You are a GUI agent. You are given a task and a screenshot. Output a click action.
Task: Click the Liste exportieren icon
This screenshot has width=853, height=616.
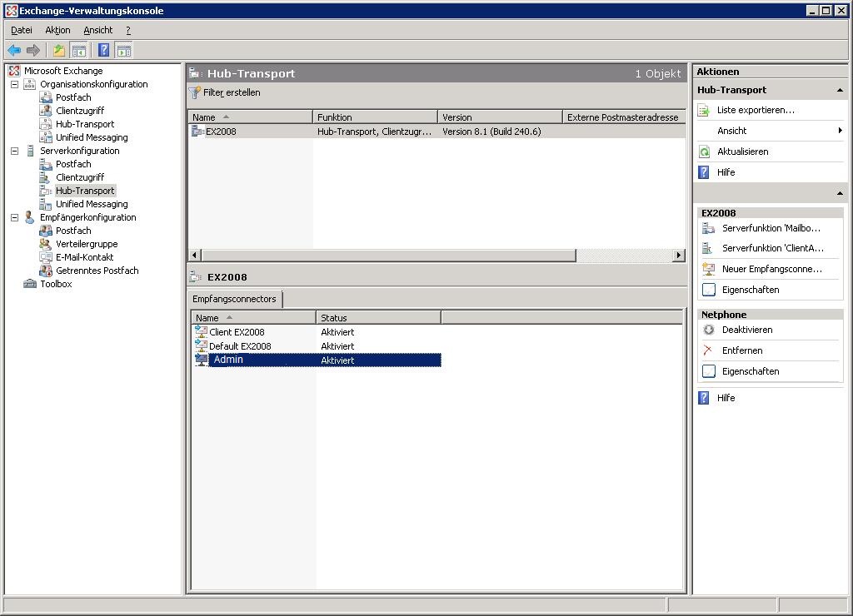pos(705,110)
